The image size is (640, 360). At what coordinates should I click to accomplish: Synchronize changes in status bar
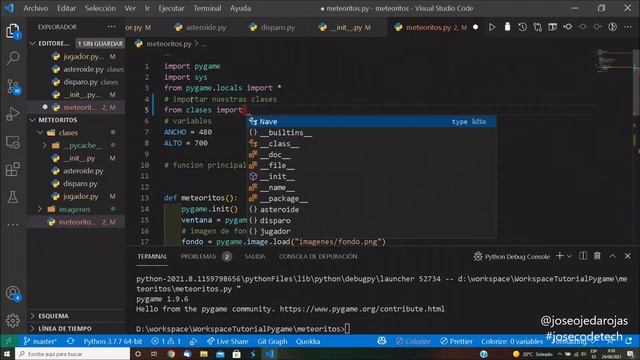(71, 341)
